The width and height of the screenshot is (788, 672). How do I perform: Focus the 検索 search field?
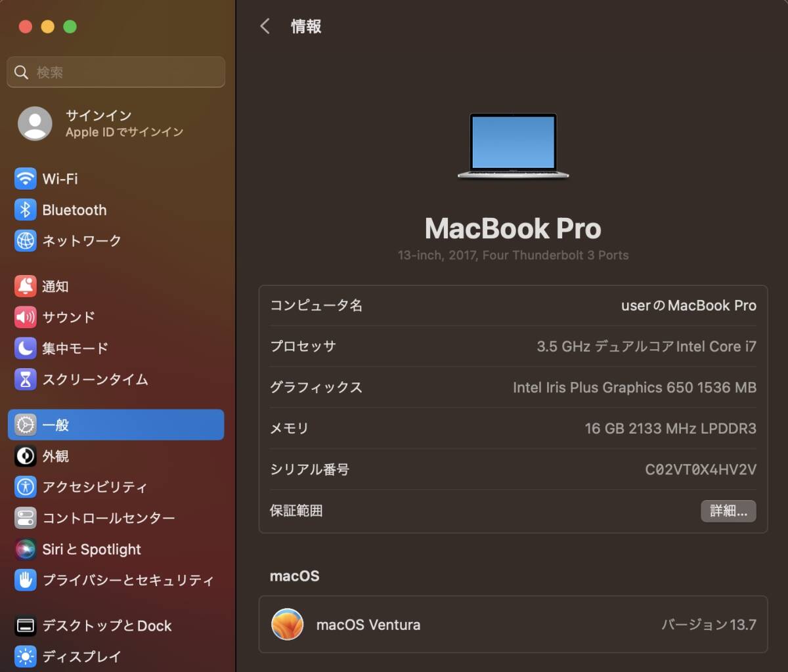(116, 72)
